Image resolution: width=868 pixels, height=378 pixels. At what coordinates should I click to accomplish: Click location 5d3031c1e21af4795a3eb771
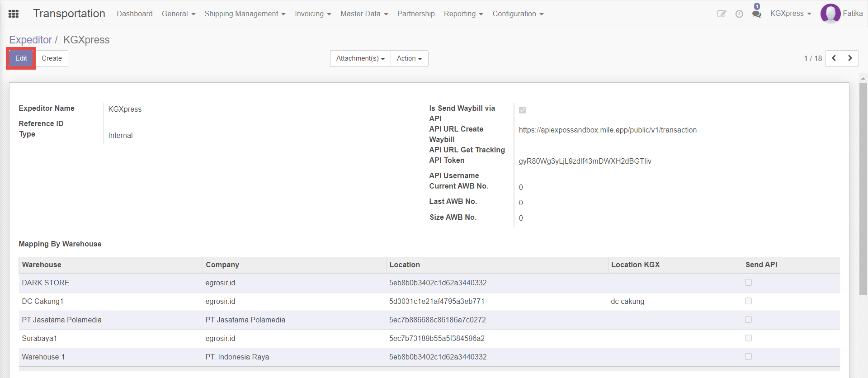[x=437, y=301]
